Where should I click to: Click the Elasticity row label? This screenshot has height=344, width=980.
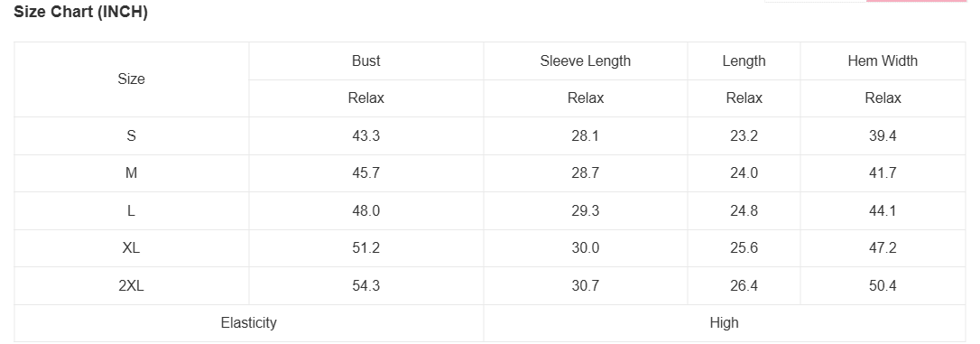[x=249, y=322]
